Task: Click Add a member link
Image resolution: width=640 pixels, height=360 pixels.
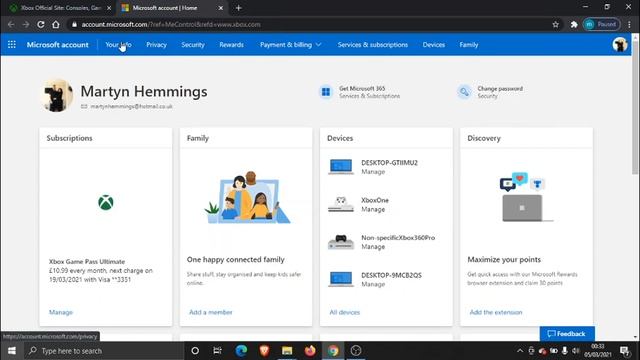Action: (x=211, y=312)
